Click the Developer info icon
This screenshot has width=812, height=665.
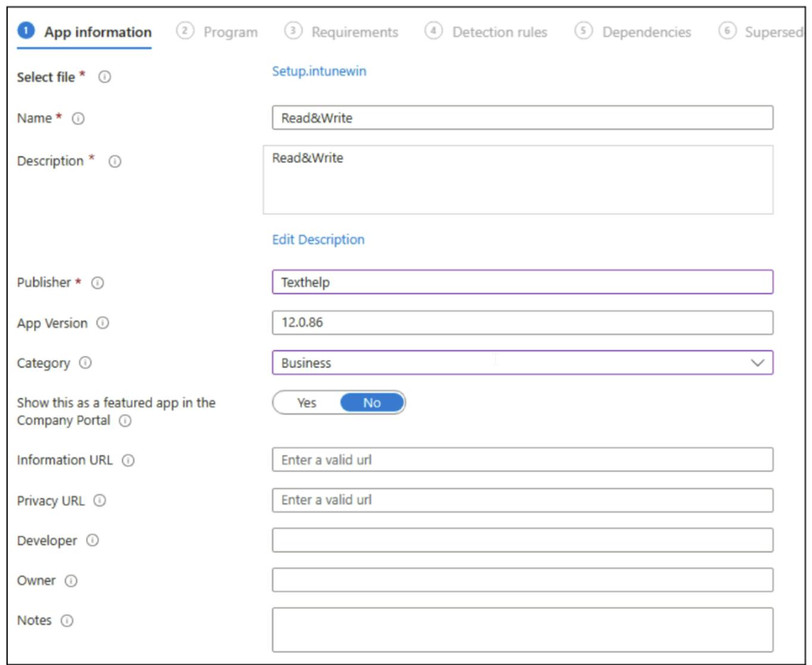pos(92,540)
